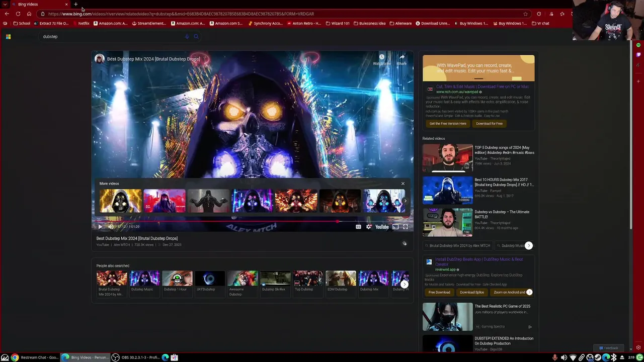Open Best 10 HOURS Dubstep Mix 2017 video
The width and height of the screenshot is (644, 362).
(478, 190)
